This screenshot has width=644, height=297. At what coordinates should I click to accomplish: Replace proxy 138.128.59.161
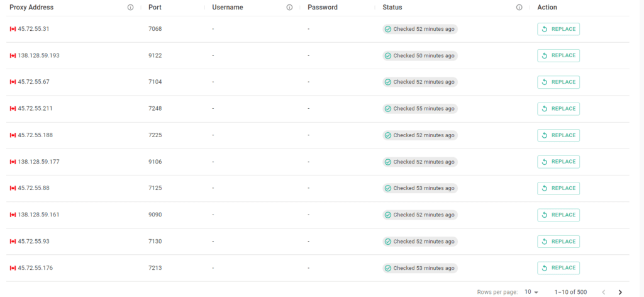[x=558, y=215]
